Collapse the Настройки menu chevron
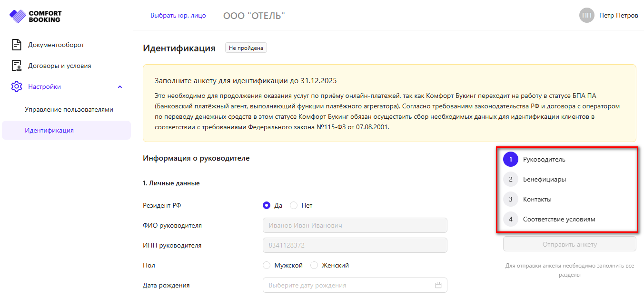The width and height of the screenshot is (644, 297). coord(120,87)
